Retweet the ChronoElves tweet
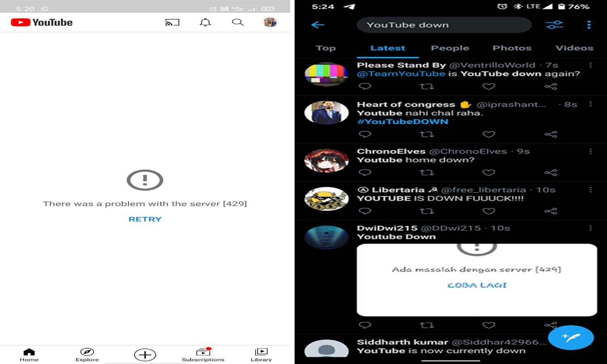 [427, 172]
